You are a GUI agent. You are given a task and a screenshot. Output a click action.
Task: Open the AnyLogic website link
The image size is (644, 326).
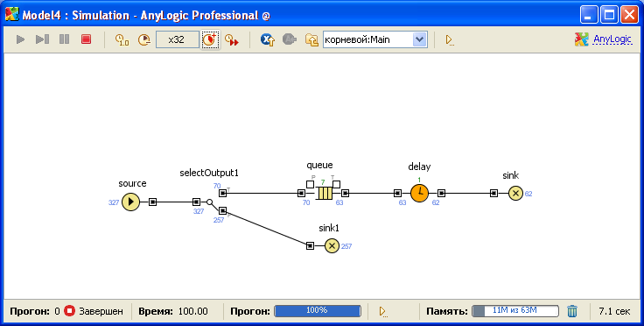(612, 39)
